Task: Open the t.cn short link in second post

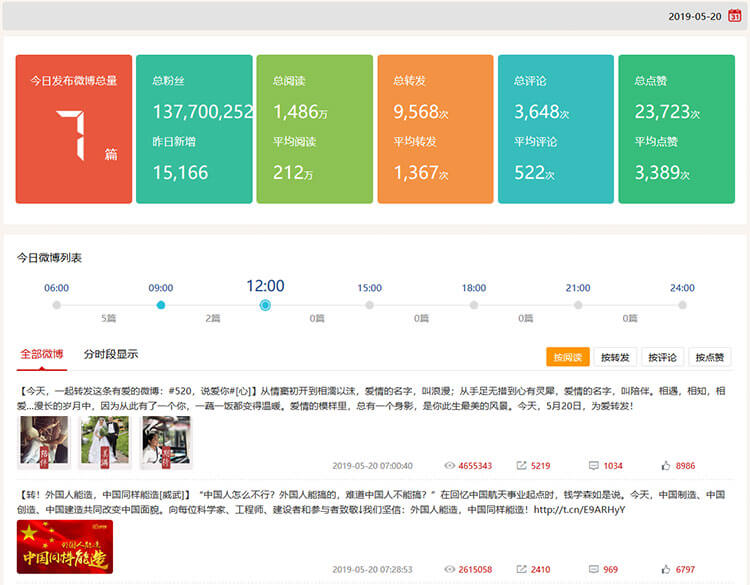Action: (579, 509)
